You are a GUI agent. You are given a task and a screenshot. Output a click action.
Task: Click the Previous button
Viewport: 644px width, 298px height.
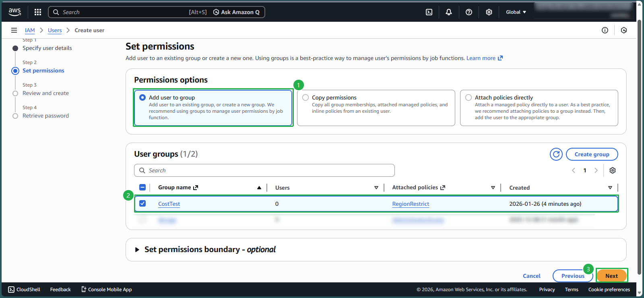coord(573,276)
